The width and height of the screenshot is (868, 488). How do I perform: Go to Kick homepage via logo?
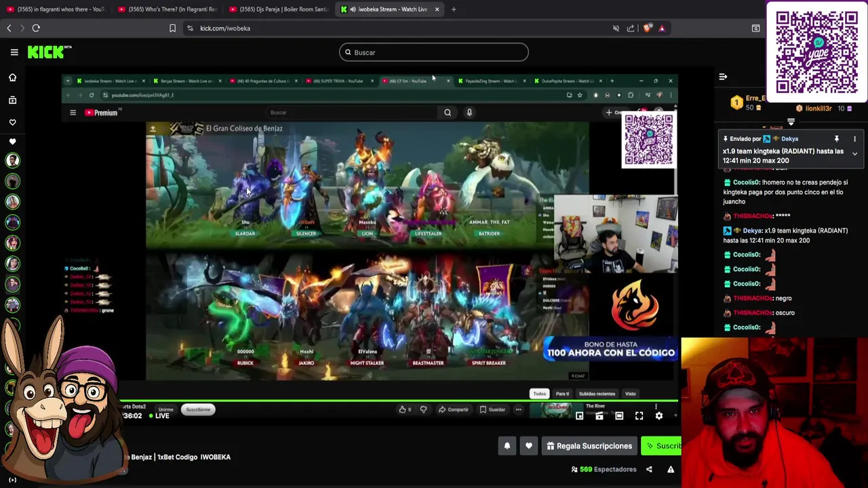click(50, 52)
